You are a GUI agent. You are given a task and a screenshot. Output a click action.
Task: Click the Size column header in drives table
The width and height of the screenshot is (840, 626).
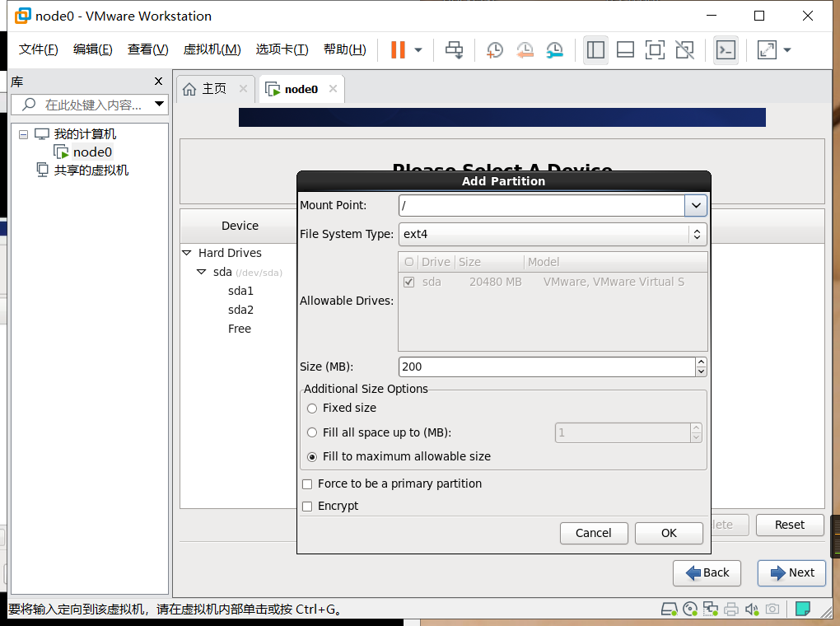(488, 262)
